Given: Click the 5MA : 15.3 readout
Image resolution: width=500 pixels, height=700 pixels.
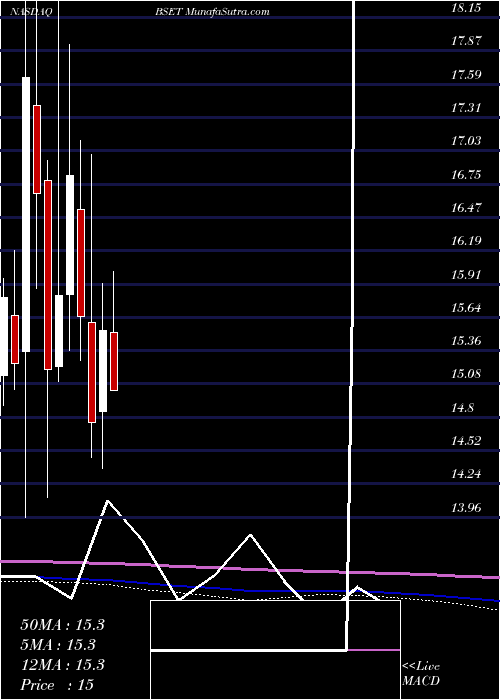Looking at the screenshot, I should pos(58,645).
